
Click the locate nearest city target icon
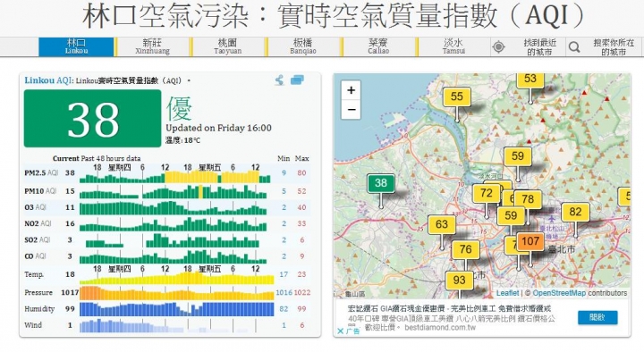(x=498, y=47)
